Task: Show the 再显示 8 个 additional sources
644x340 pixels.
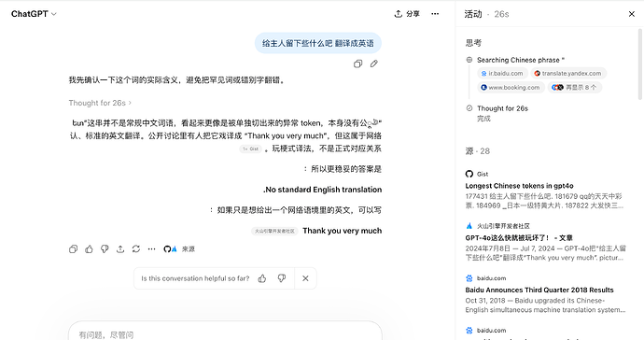Action: (x=575, y=87)
